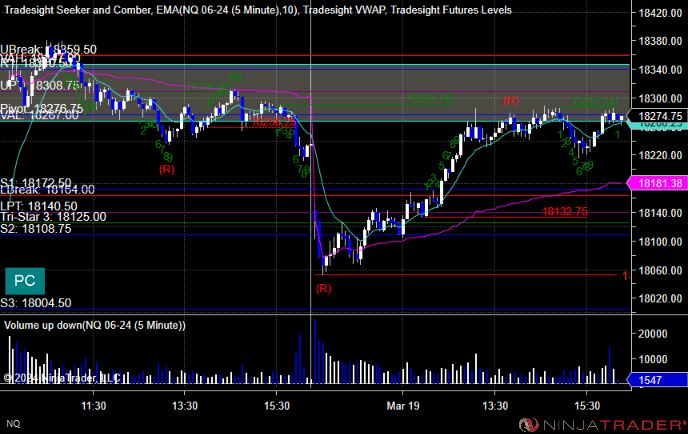
Task: Select the LBreak: 18164.00 level label
Action: pos(47,190)
